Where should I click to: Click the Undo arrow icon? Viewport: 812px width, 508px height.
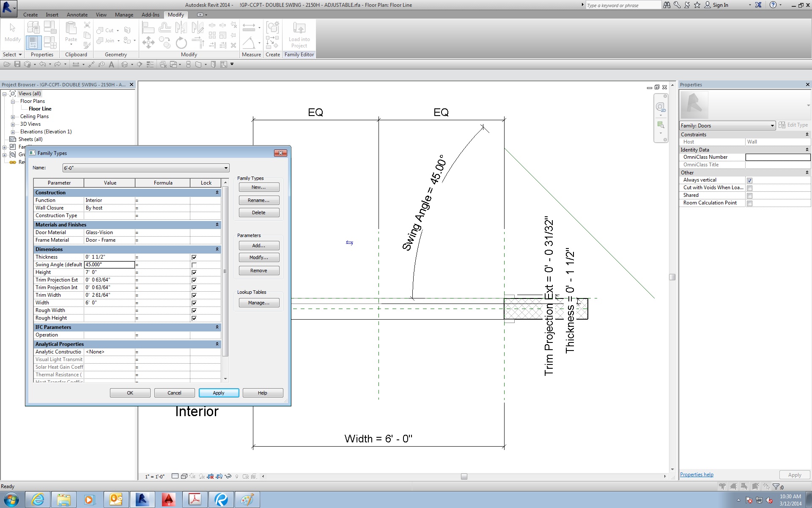tap(43, 64)
